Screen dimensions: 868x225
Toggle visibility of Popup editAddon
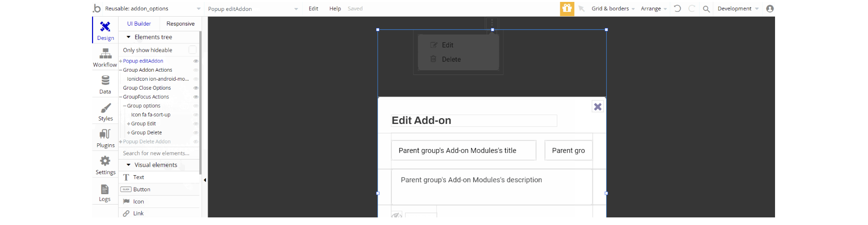coord(195,61)
